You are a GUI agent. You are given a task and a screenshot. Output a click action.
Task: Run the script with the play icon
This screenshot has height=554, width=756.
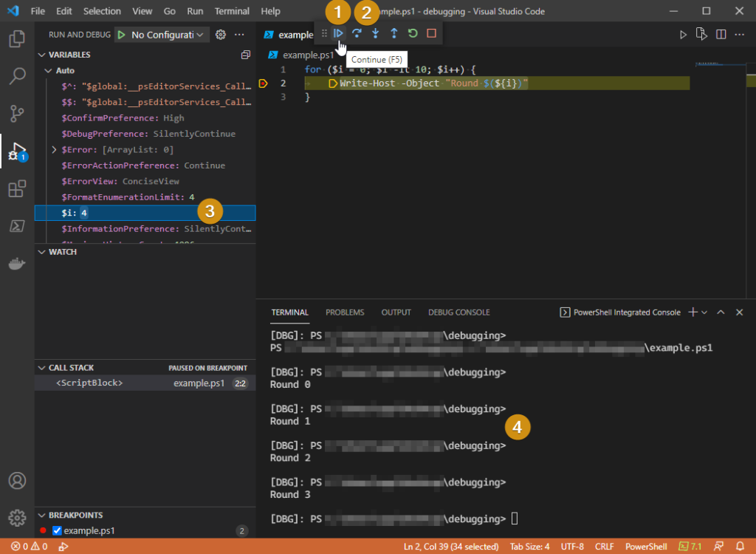click(x=683, y=33)
